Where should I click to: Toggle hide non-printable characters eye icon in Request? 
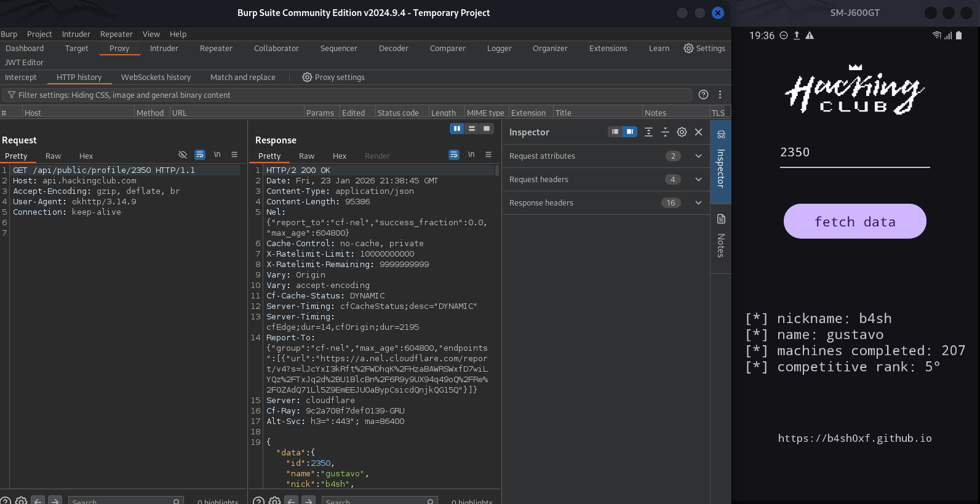click(183, 154)
